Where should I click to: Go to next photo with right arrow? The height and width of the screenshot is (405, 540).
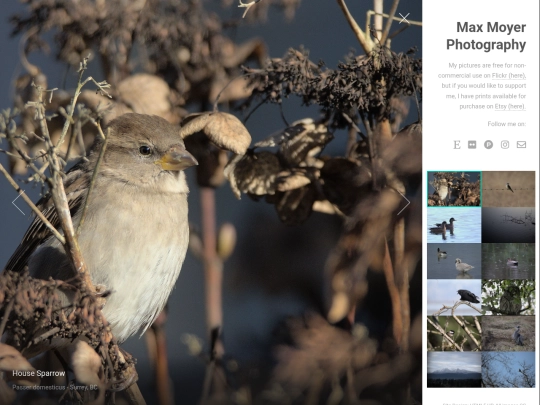(403, 202)
